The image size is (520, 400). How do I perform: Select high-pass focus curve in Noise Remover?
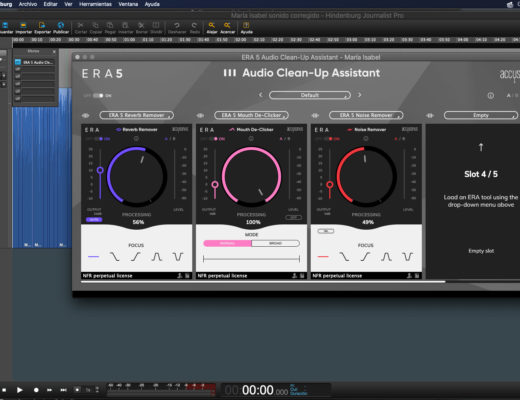[x=365, y=257]
